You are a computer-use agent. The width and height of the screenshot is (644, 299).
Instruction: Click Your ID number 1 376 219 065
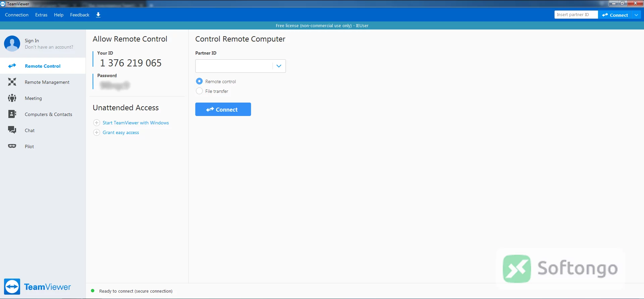point(131,63)
